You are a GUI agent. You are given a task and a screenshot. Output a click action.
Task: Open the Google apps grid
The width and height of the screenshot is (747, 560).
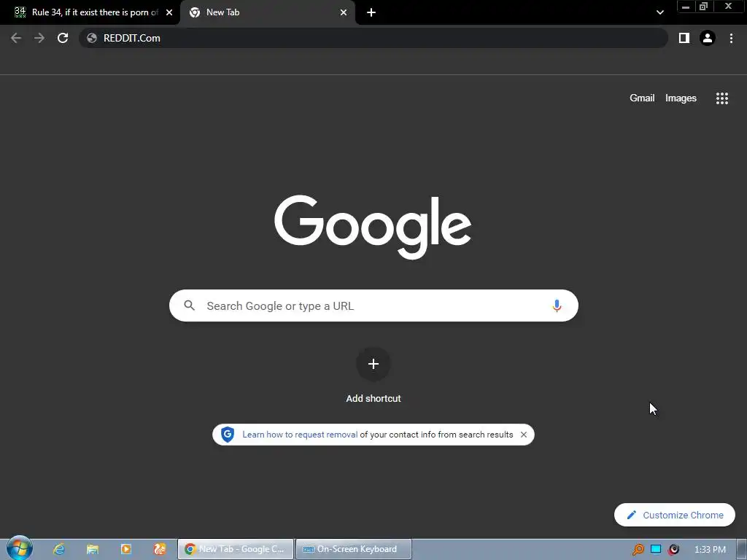click(721, 98)
